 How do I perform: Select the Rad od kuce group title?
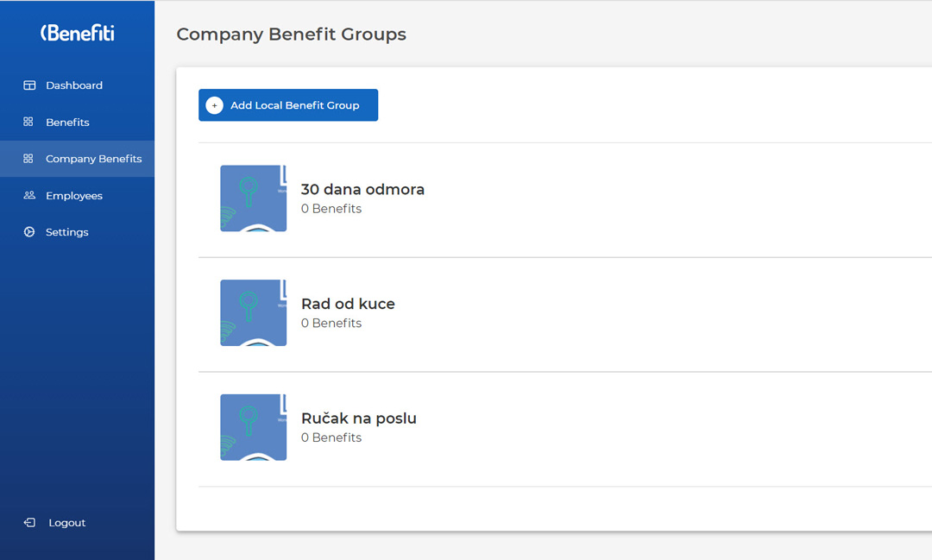[348, 304]
